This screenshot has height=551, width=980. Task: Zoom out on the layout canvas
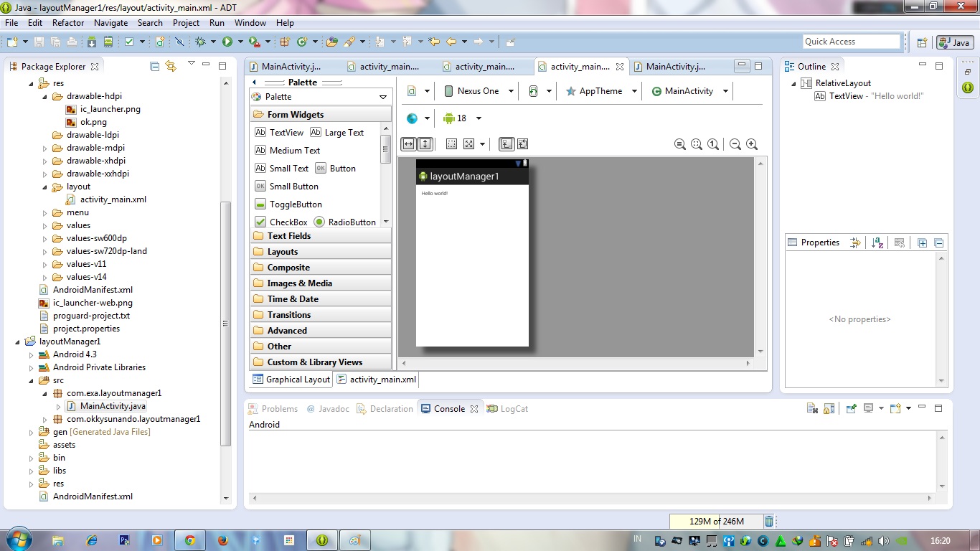[x=735, y=144]
